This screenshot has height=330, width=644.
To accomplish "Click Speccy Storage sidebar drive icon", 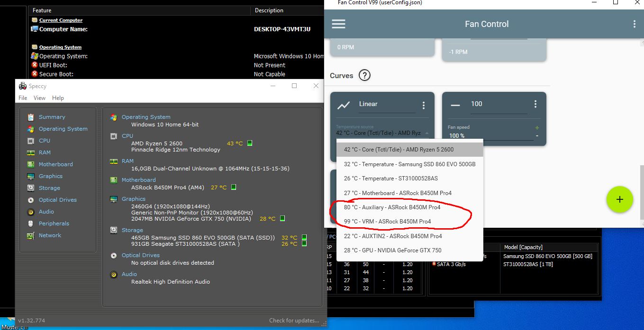I will click(x=31, y=188).
